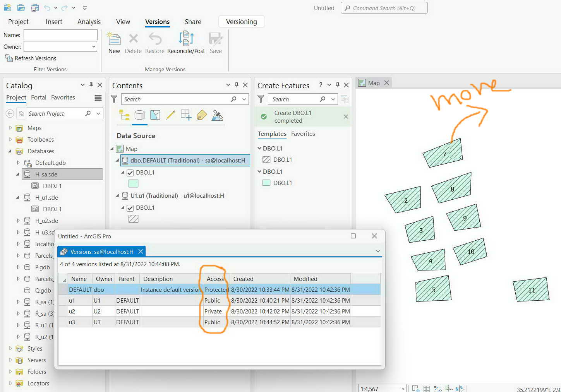Screen dimensions: 561x392
Task: Open the Catalog pane hamburger menu
Action: coord(98,98)
